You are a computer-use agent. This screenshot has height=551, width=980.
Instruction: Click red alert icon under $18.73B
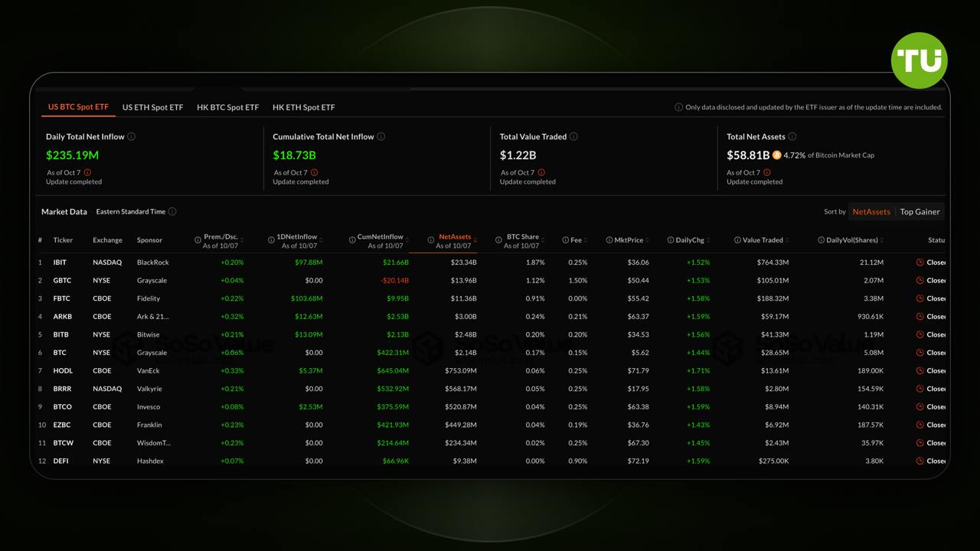point(315,172)
